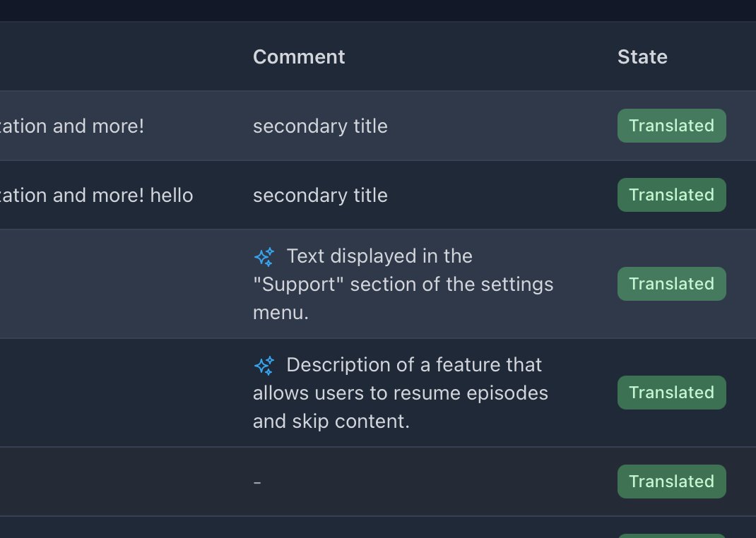
Task: Select first "secondary title" comment next to "more!"
Action: 320,126
